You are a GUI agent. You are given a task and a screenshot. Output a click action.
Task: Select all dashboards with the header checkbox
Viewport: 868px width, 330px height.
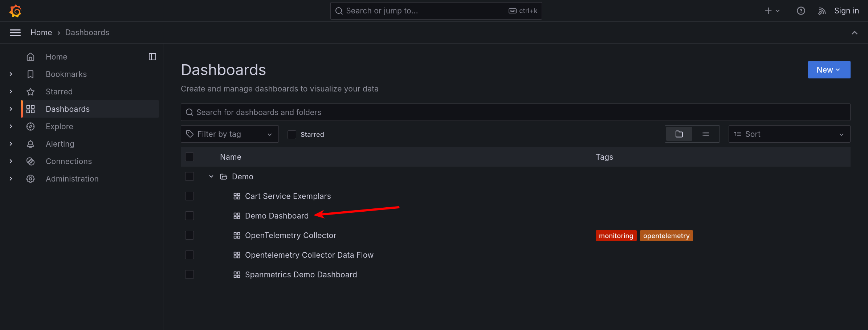point(190,156)
